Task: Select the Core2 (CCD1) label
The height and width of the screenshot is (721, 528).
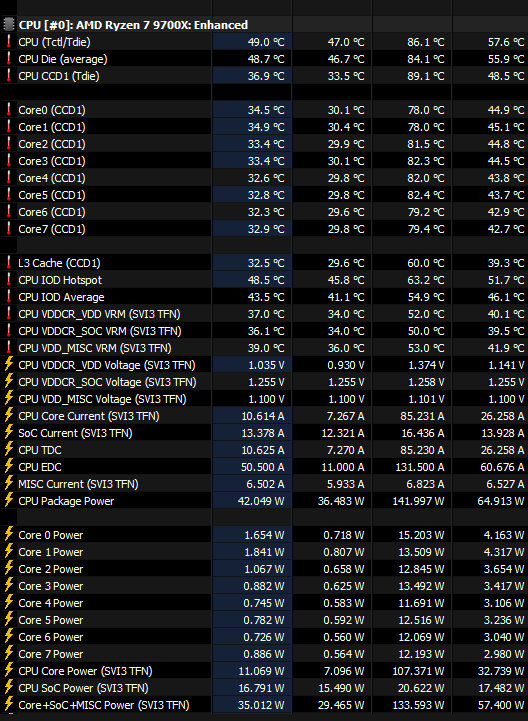Action: (52, 144)
